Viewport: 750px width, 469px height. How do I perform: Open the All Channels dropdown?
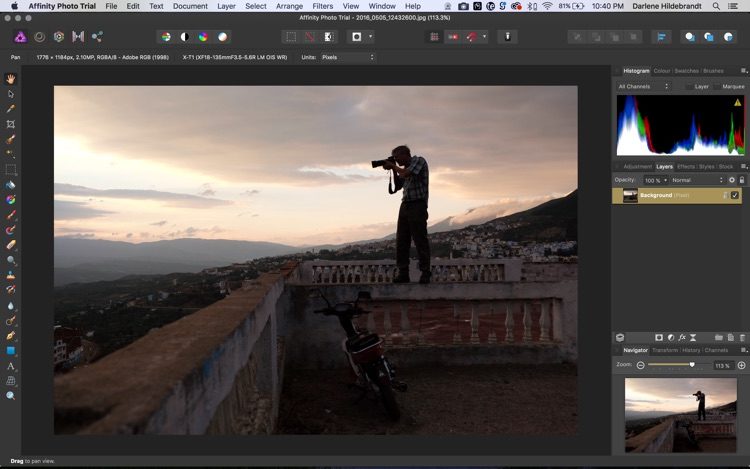[643, 87]
